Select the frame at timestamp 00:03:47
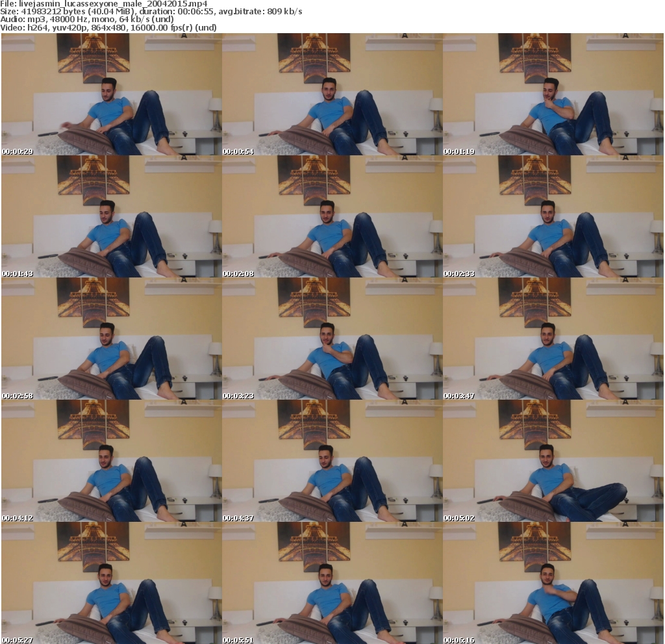The height and width of the screenshot is (644, 665). point(553,339)
